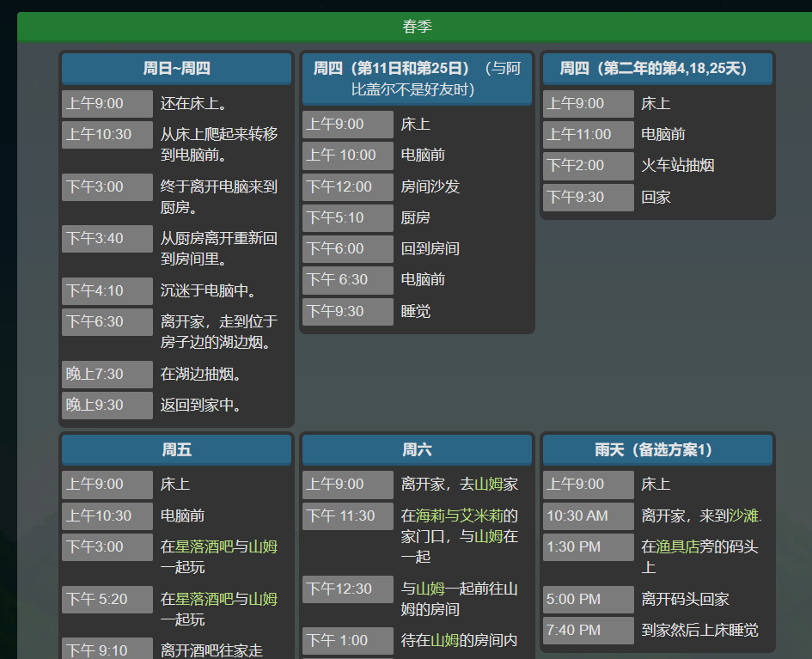Open 山姆 link in 离开家，去山姆家 row
Image resolution: width=812 pixels, height=659 pixels.
[x=488, y=484]
